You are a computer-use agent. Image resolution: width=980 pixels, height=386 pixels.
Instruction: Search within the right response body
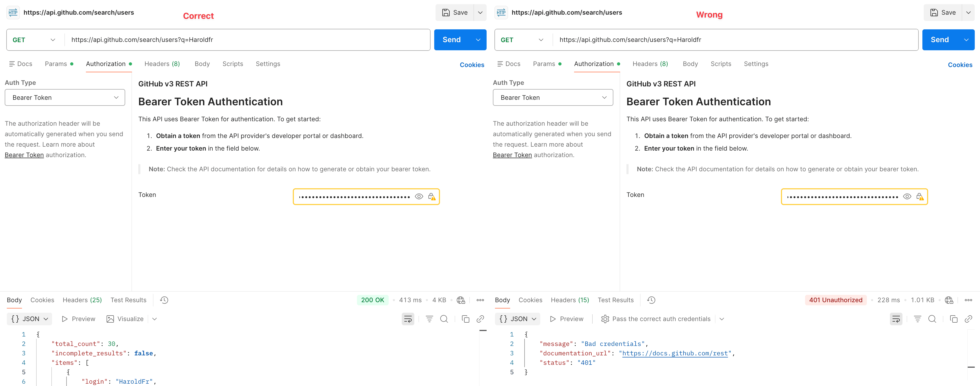coord(932,319)
